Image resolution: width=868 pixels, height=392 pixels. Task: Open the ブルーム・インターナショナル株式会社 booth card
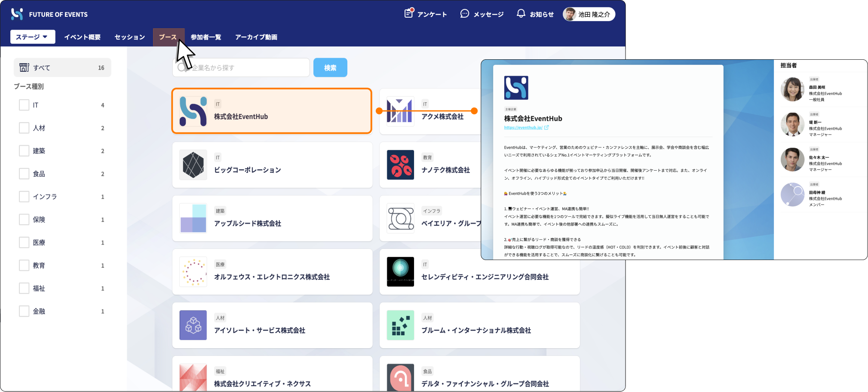pyautogui.click(x=479, y=325)
